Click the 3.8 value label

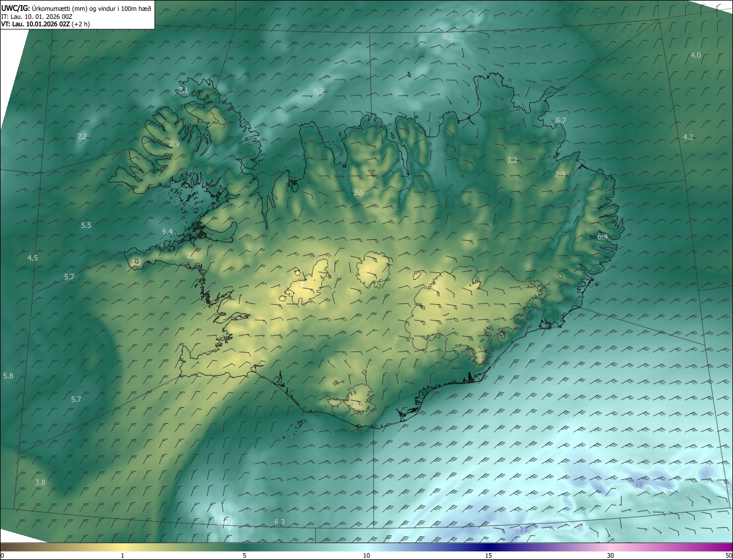40,482
